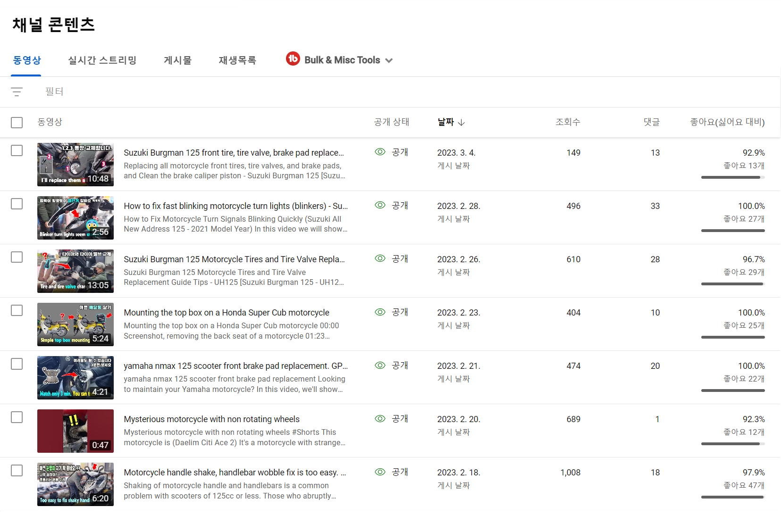Open the 13:05 tire valve thumbnail
Screen dimensions: 781x532
pyautogui.click(x=76, y=271)
